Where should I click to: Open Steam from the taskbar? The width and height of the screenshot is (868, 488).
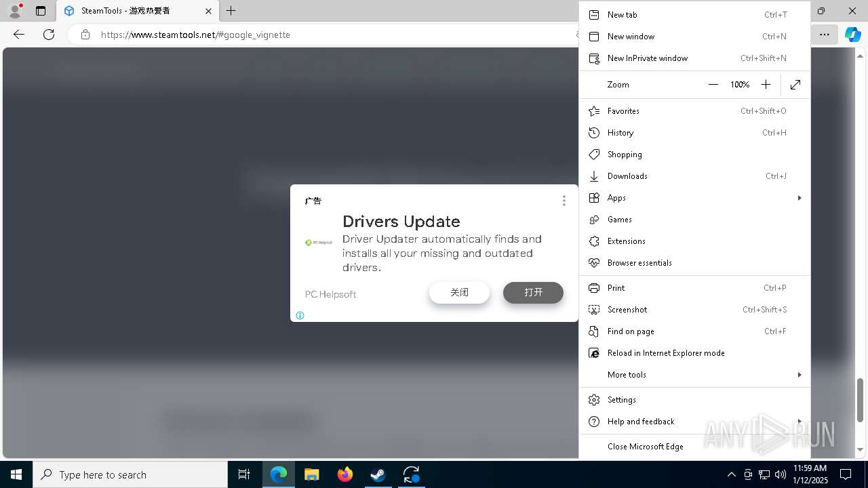coord(378,474)
